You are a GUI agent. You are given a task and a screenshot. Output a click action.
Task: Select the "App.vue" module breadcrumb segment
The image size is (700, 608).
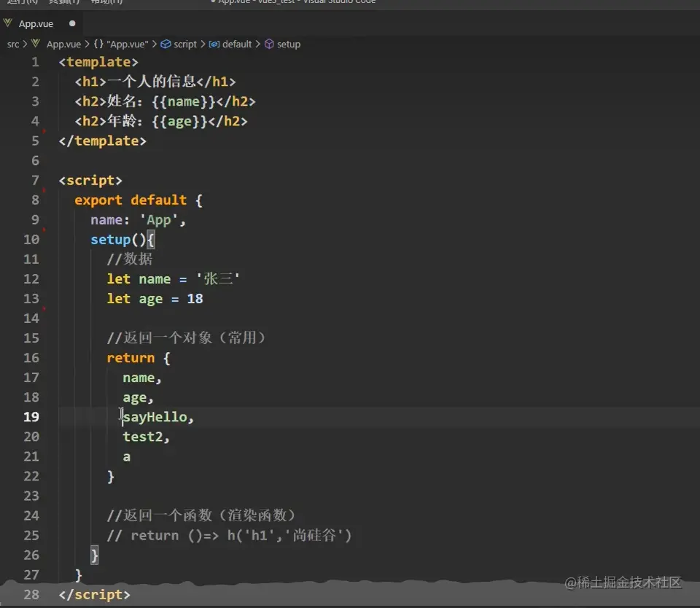click(127, 44)
